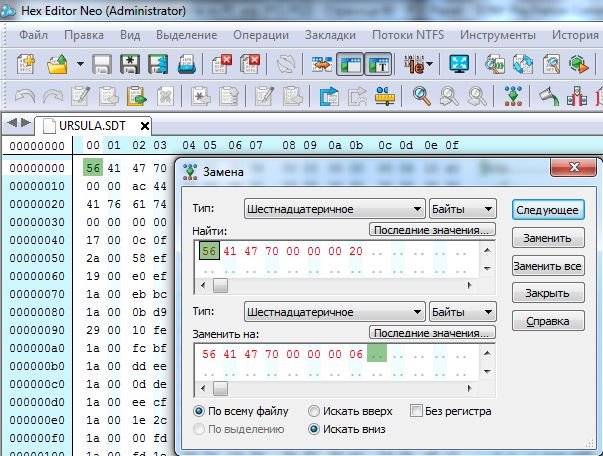
Task: Click into the Заменить на hex input field
Action: (x=337, y=361)
